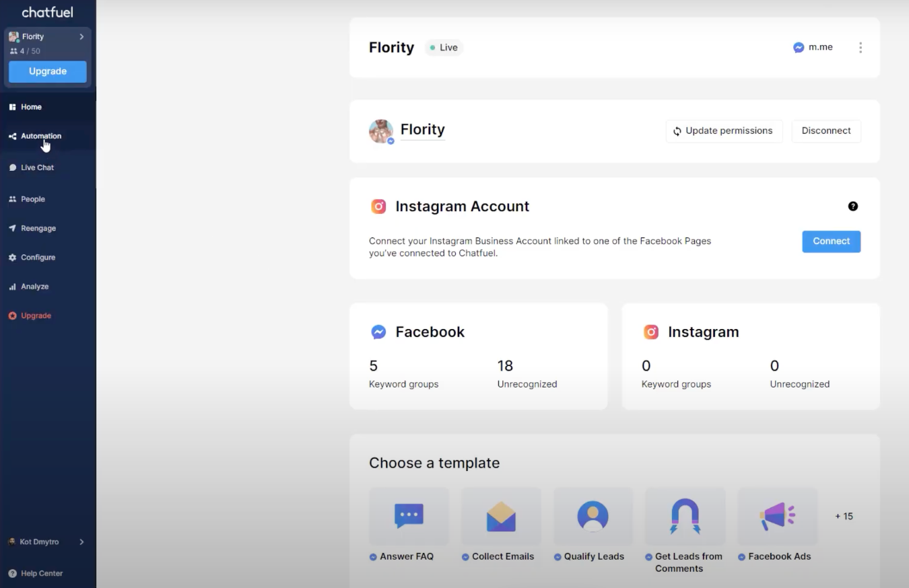Viewport: 909px width, 588px height.
Task: Click the Help Center question icon
Action: tap(12, 573)
